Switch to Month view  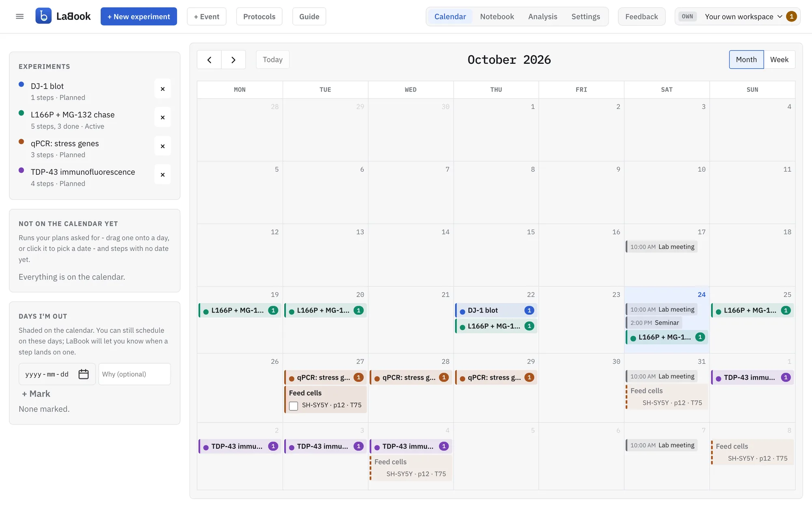coord(746,60)
